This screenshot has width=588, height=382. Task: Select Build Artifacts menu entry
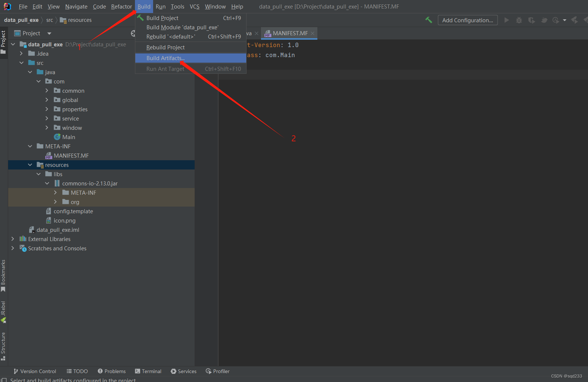[x=191, y=58]
